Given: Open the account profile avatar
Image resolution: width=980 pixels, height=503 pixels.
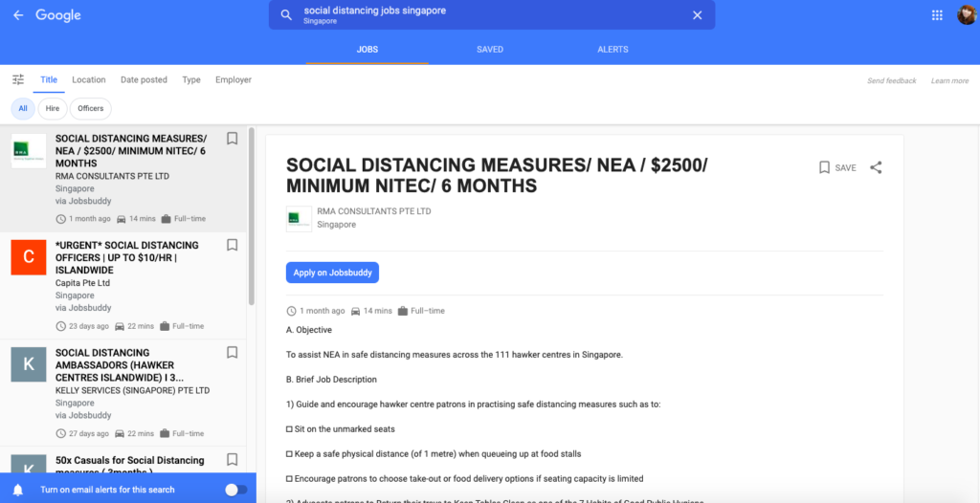Looking at the screenshot, I should pos(967,15).
